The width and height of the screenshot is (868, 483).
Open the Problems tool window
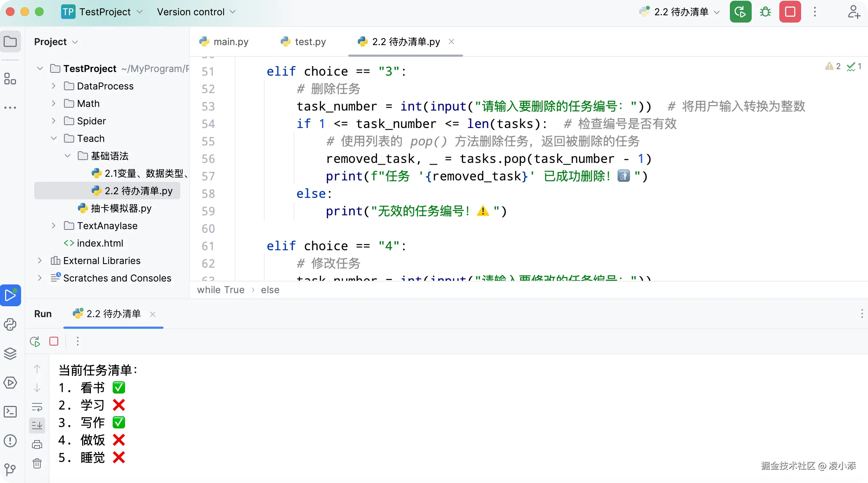(10, 441)
